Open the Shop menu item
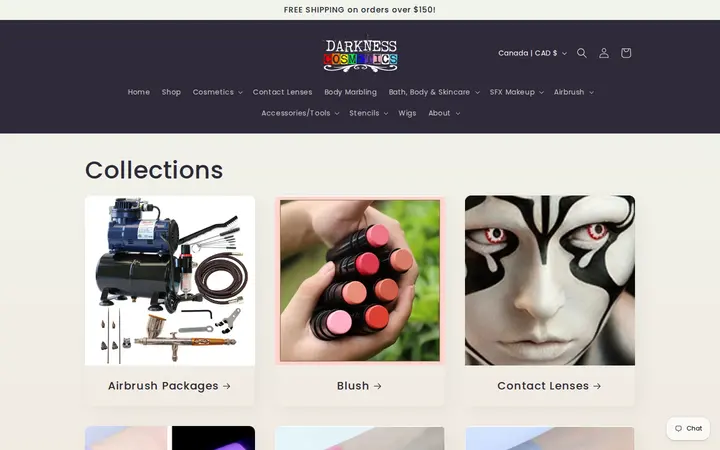 click(x=171, y=92)
